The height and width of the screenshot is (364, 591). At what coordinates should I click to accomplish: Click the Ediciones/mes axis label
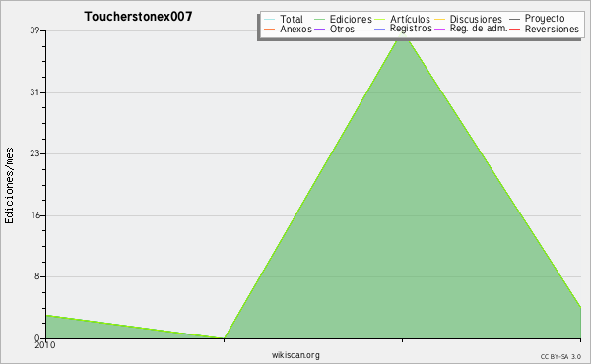pos(9,186)
